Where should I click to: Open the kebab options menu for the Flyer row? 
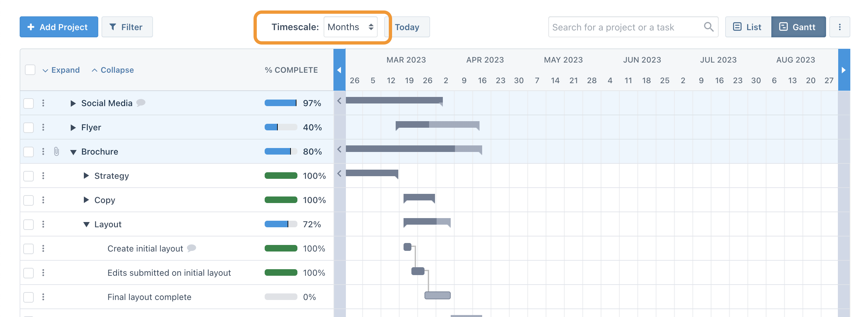pyautogui.click(x=44, y=127)
